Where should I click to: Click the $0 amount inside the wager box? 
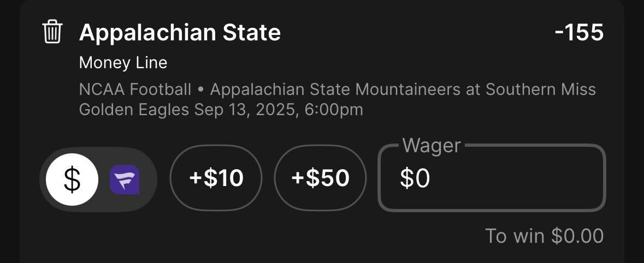tap(415, 179)
